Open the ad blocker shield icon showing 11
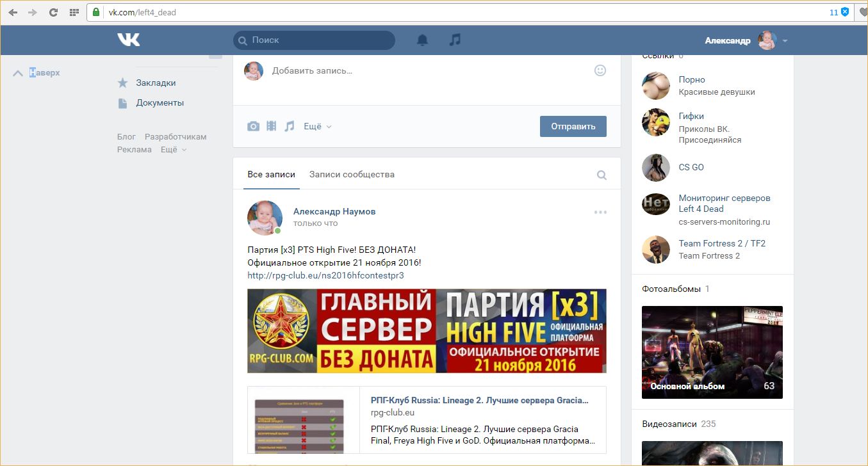The width and height of the screenshot is (868, 466). tap(845, 12)
